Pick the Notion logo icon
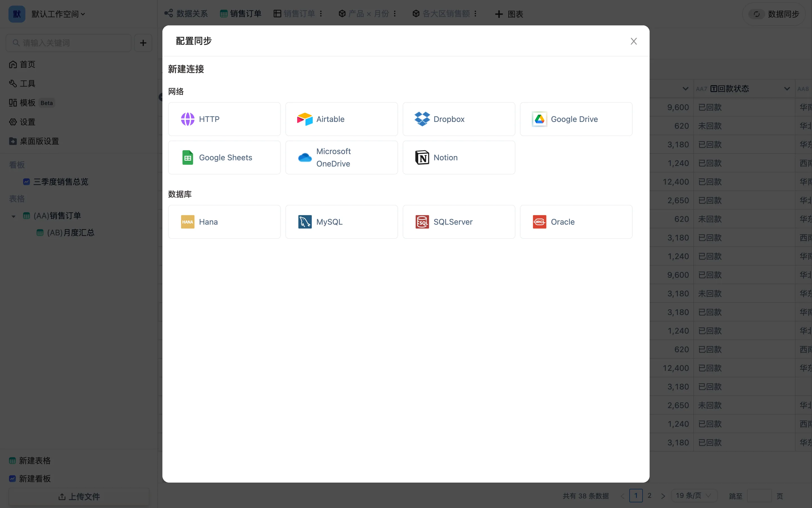The width and height of the screenshot is (812, 508). (x=422, y=157)
